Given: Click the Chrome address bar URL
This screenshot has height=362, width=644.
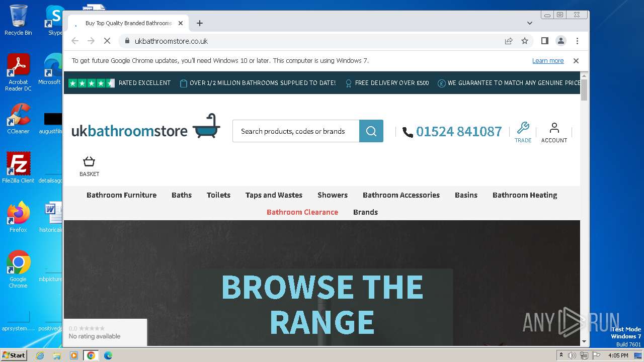Looking at the screenshot, I should coord(171,41).
